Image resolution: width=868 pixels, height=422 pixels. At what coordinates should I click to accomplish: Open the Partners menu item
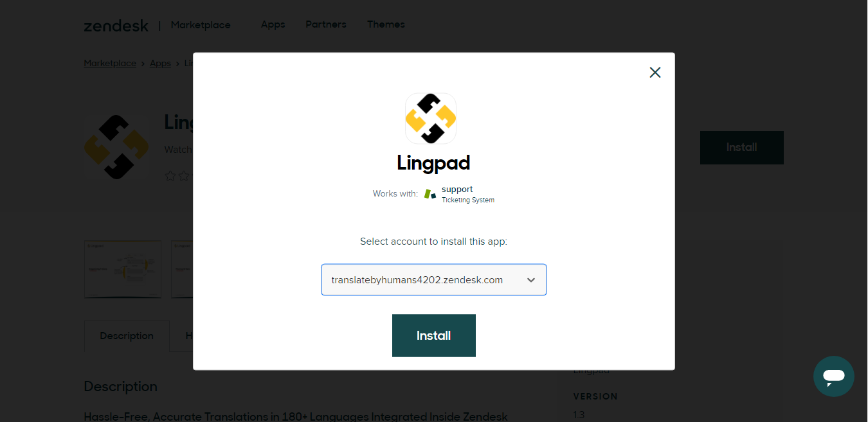click(326, 24)
